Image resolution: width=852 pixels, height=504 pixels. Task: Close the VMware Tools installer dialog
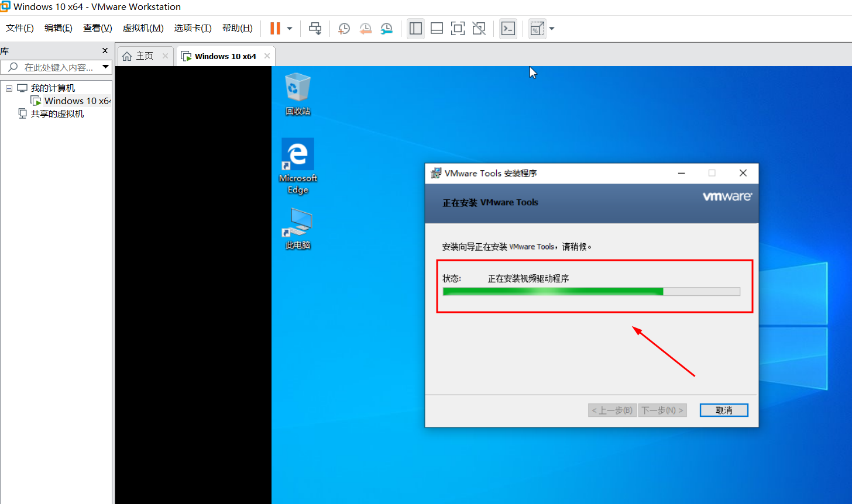point(743,173)
